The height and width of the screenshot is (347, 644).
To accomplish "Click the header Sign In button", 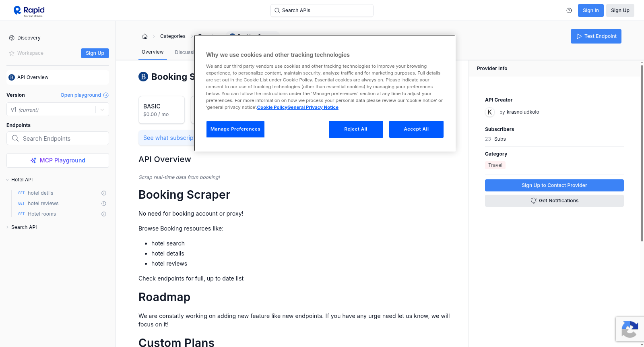I will 591,10.
